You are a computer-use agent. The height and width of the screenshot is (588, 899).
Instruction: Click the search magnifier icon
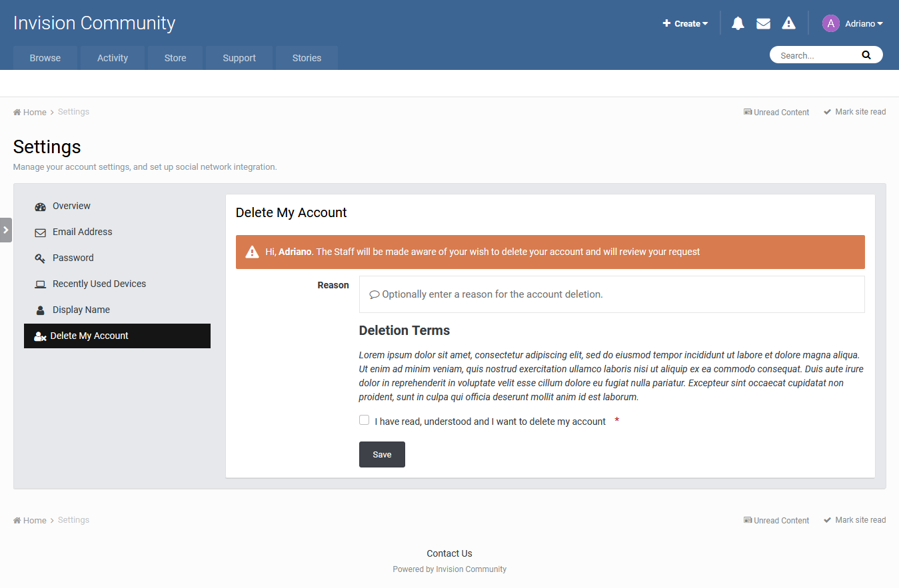tap(866, 55)
